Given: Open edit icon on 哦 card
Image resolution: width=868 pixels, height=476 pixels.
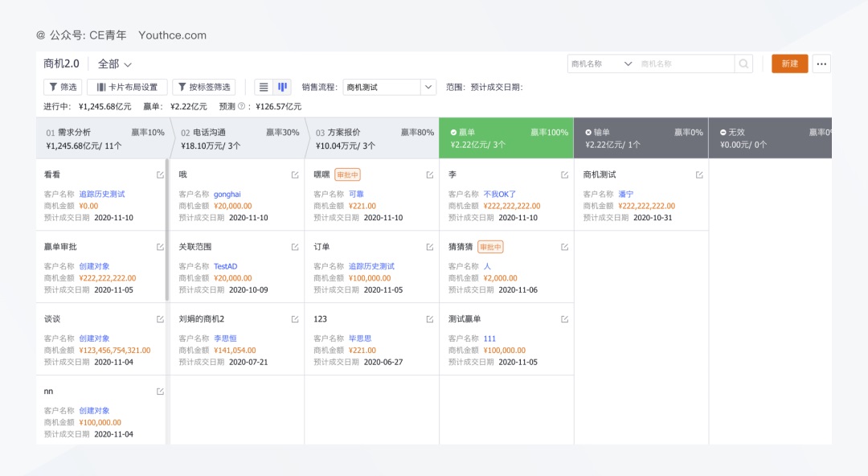Looking at the screenshot, I should [295, 174].
